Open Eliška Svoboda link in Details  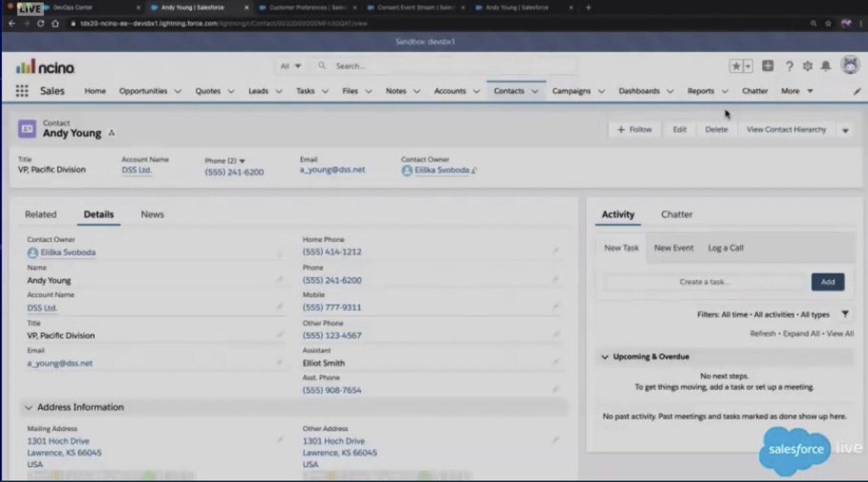[x=68, y=253]
